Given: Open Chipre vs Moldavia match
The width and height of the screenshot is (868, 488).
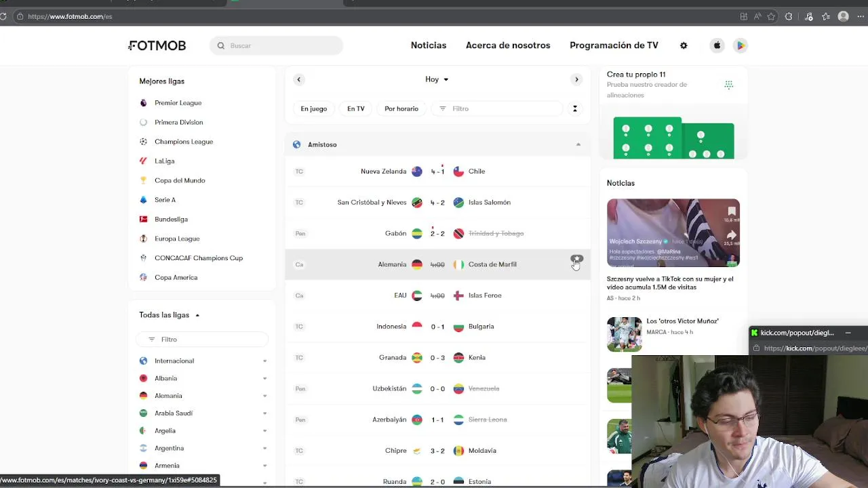Looking at the screenshot, I should [x=437, y=451].
